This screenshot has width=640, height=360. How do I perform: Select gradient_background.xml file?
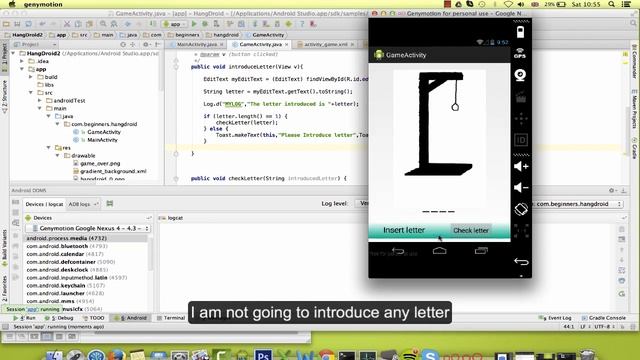[113, 171]
